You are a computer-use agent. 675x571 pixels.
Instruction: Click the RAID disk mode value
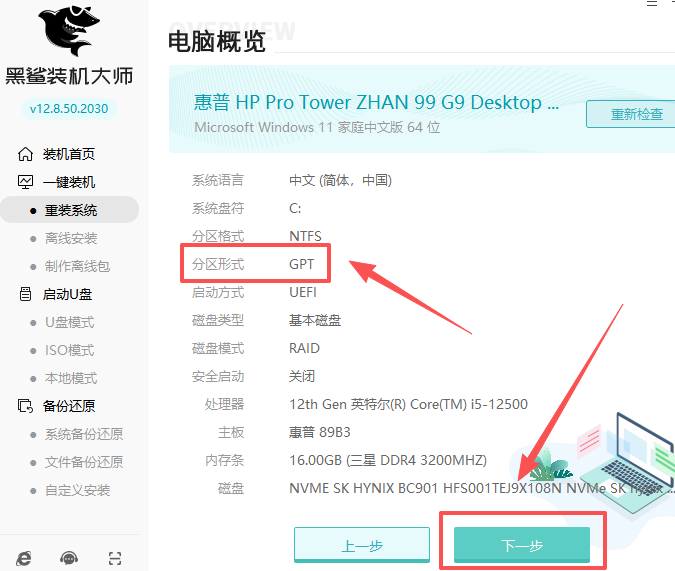coord(304,348)
